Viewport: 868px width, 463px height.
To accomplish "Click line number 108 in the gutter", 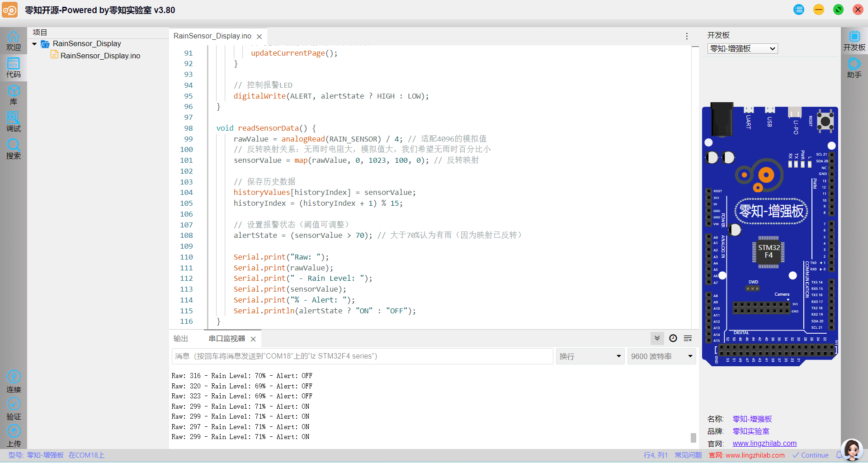I will [x=186, y=236].
